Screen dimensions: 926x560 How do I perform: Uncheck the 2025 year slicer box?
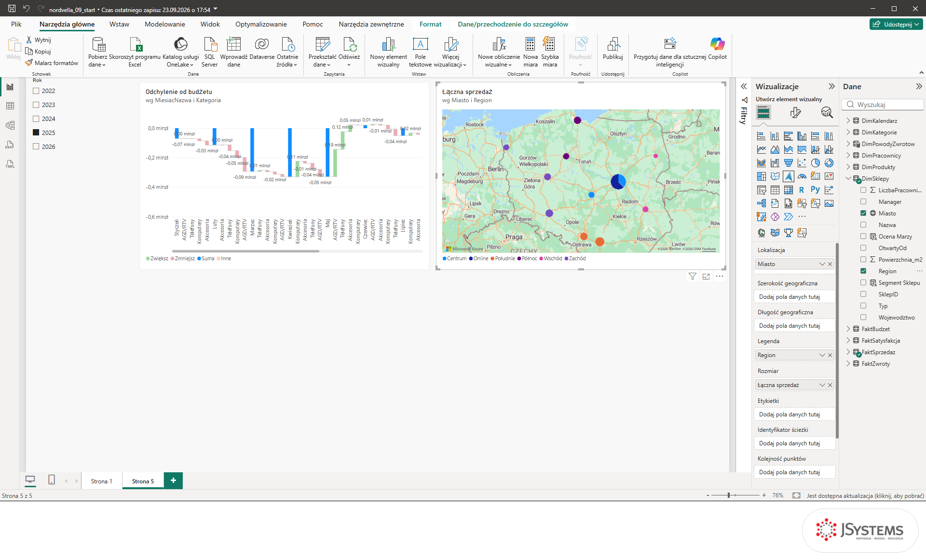(x=36, y=133)
